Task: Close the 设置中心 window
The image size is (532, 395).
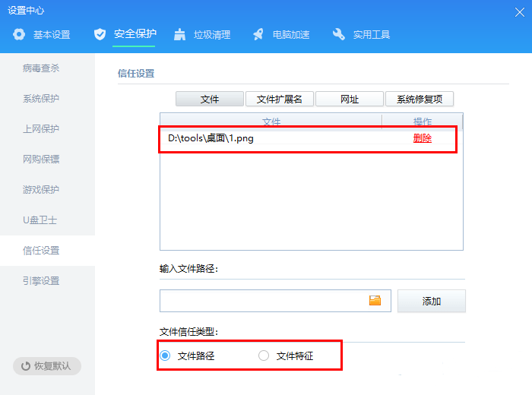Action: 519,12
